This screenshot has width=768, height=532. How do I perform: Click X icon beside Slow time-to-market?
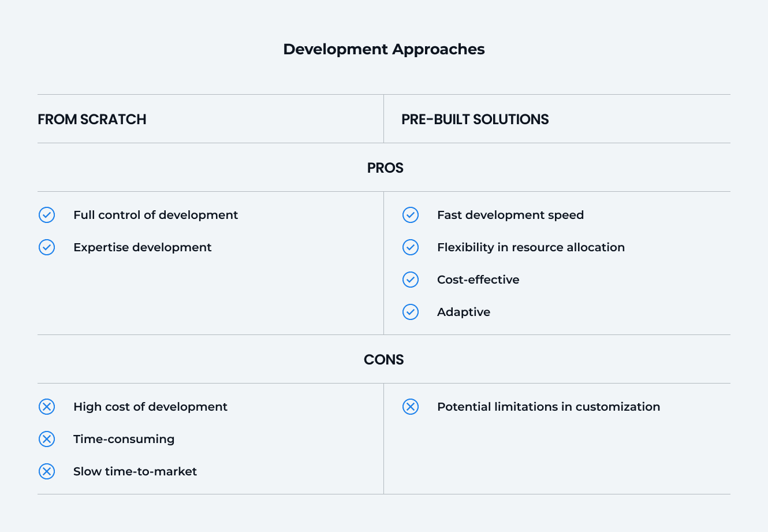coord(47,471)
